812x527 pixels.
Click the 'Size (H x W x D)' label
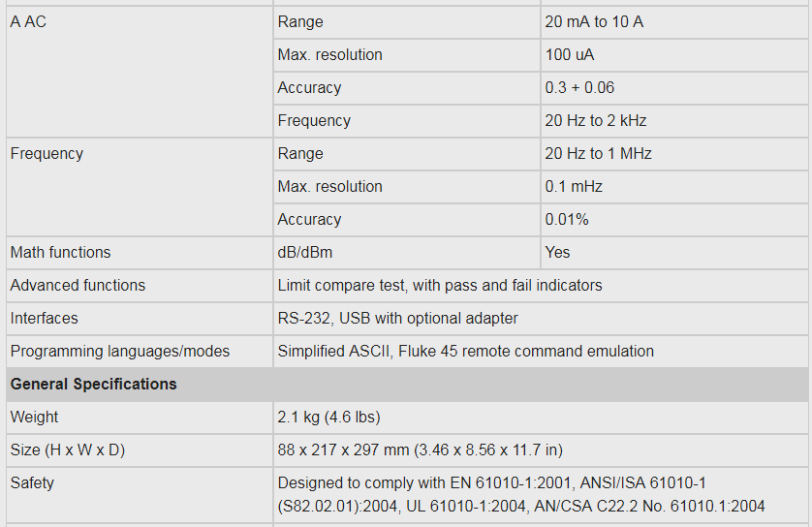[68, 449]
